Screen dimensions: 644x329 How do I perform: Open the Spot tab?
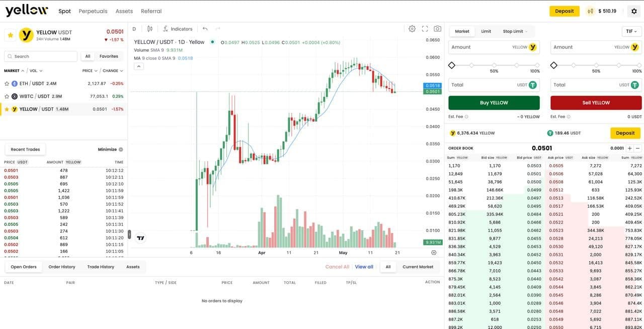pos(64,11)
